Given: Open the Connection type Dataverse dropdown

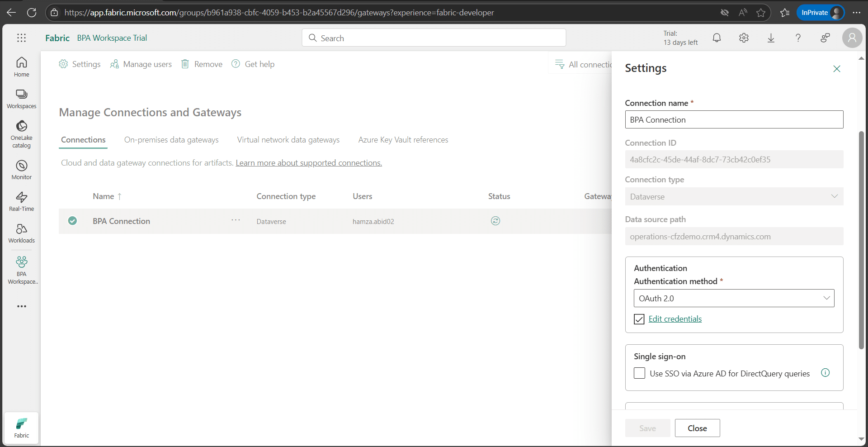Looking at the screenshot, I should coord(734,196).
